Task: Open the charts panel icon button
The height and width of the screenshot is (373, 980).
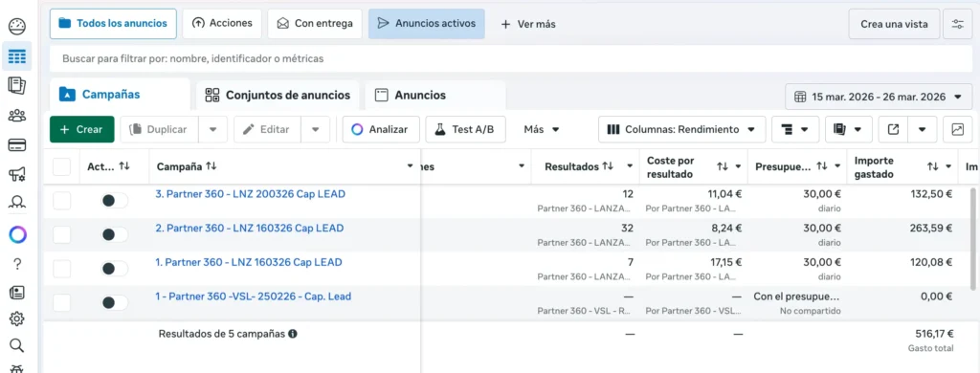Action: (957, 129)
